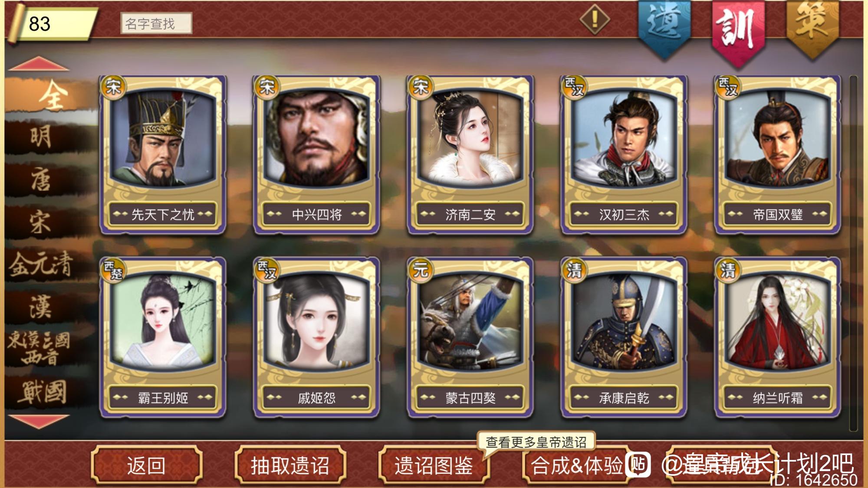Screen dimensions: 868x488
Task: Select the 蒙古四獒 card
Action: 470,338
